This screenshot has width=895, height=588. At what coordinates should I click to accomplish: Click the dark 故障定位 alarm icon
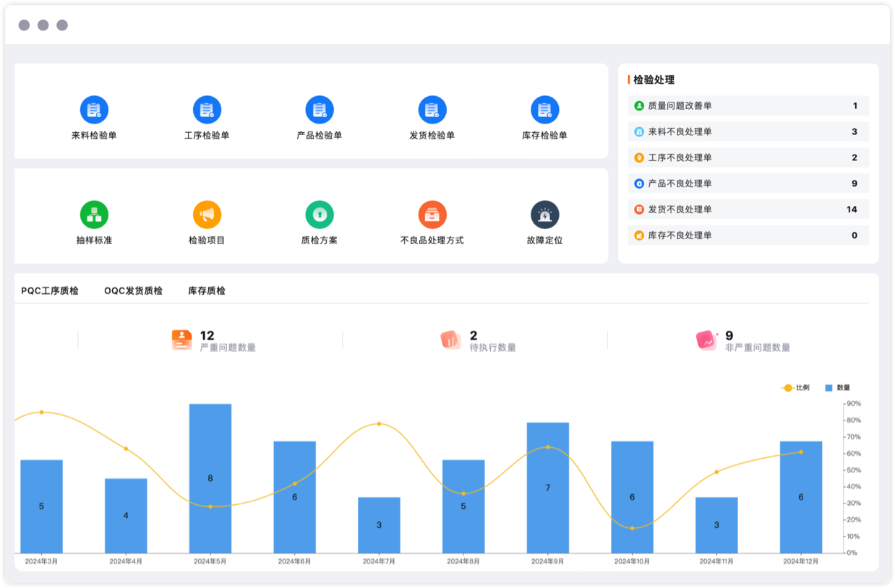(544, 215)
